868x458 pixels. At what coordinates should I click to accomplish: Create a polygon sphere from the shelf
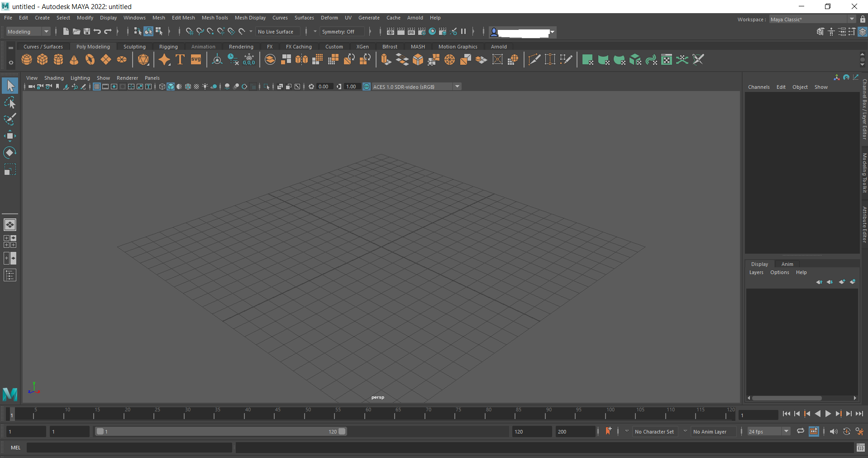pos(27,59)
